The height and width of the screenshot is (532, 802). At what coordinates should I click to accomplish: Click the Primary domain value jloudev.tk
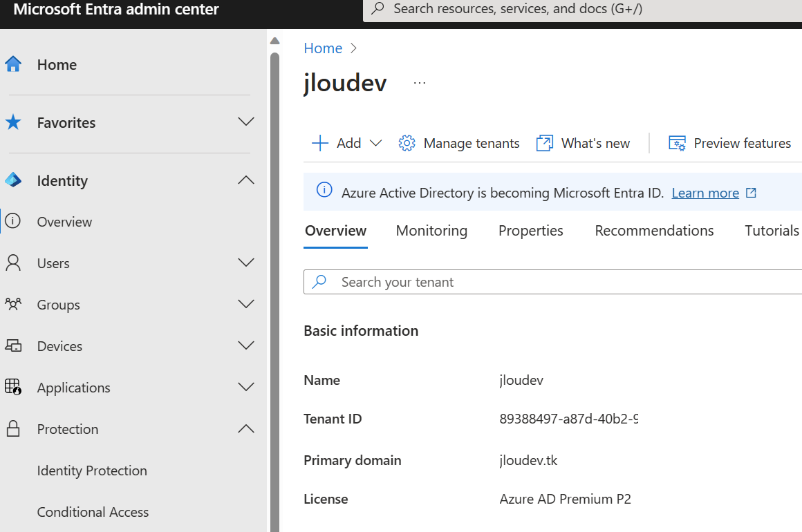528,460
